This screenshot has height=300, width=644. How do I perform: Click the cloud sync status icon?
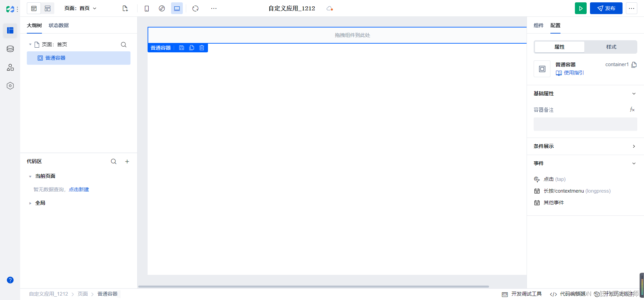(329, 8)
